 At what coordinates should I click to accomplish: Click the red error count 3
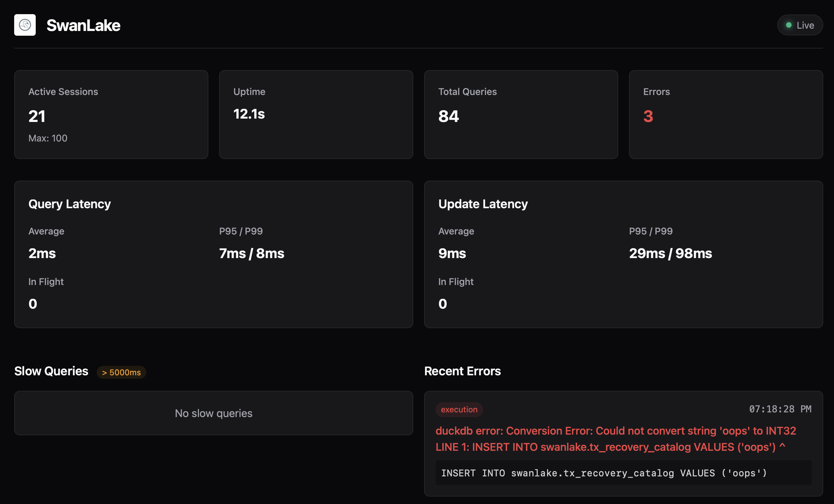click(x=648, y=116)
